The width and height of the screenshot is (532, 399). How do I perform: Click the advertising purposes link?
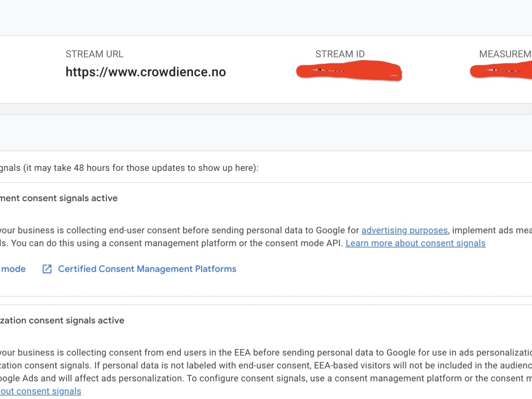405,230
